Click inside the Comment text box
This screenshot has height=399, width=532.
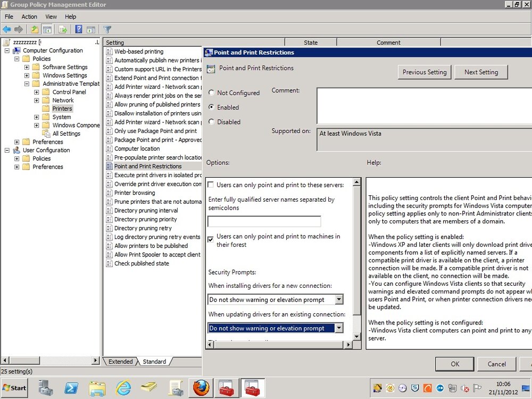click(424, 106)
